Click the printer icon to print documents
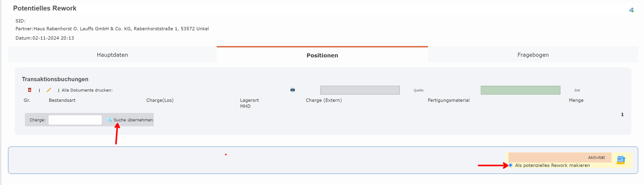 [x=292, y=90]
